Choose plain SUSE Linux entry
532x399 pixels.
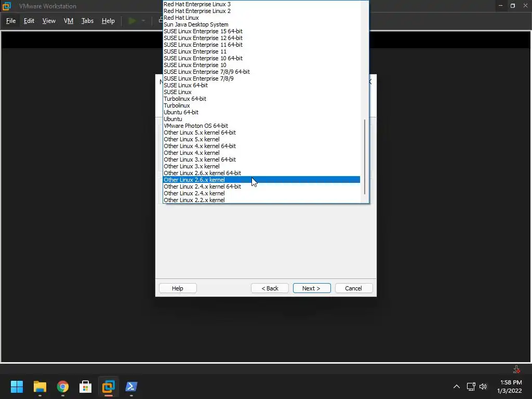click(261, 92)
